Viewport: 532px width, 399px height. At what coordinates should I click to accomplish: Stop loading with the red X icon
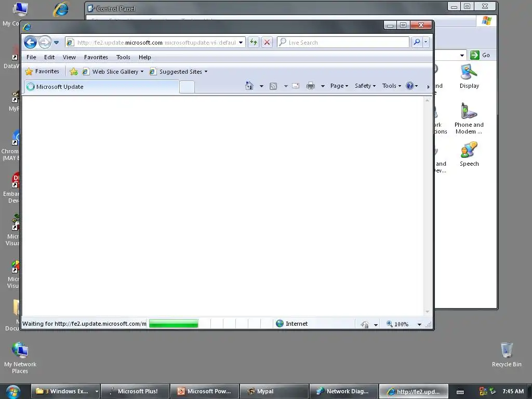pos(267,43)
